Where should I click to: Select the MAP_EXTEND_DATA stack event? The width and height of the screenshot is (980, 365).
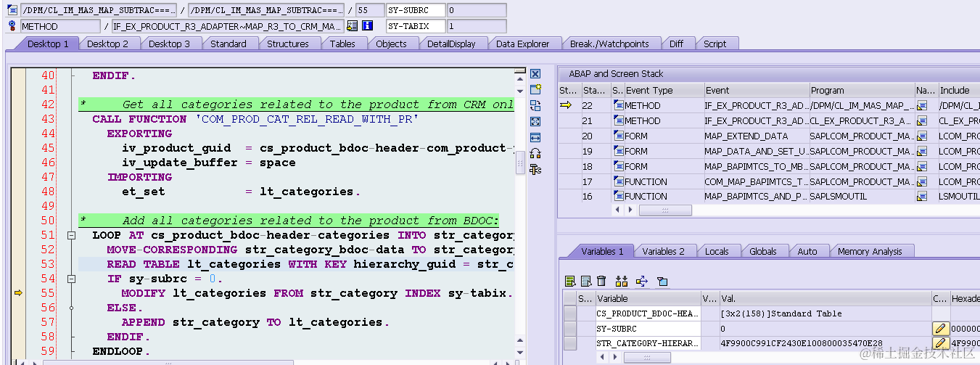[x=757, y=136]
